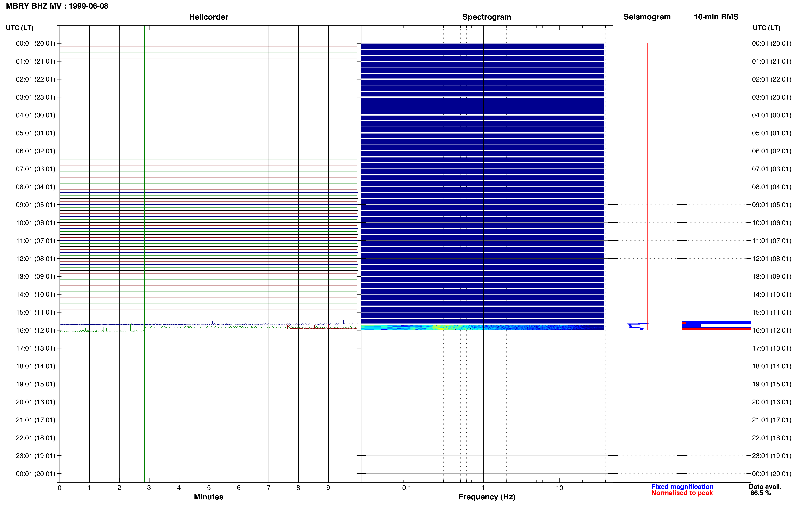This screenshot has height=508, width=812.
Task: Click the "0" tick on the Minutes axis
Action: (x=59, y=488)
